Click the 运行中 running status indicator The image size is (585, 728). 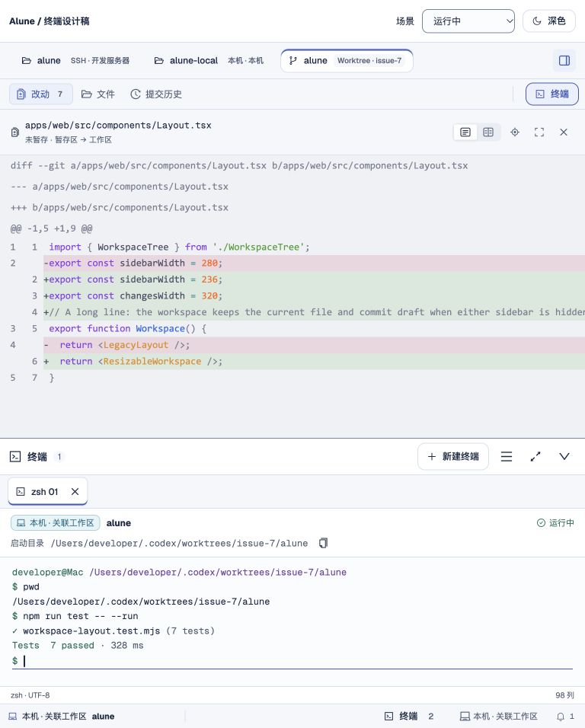(556, 523)
